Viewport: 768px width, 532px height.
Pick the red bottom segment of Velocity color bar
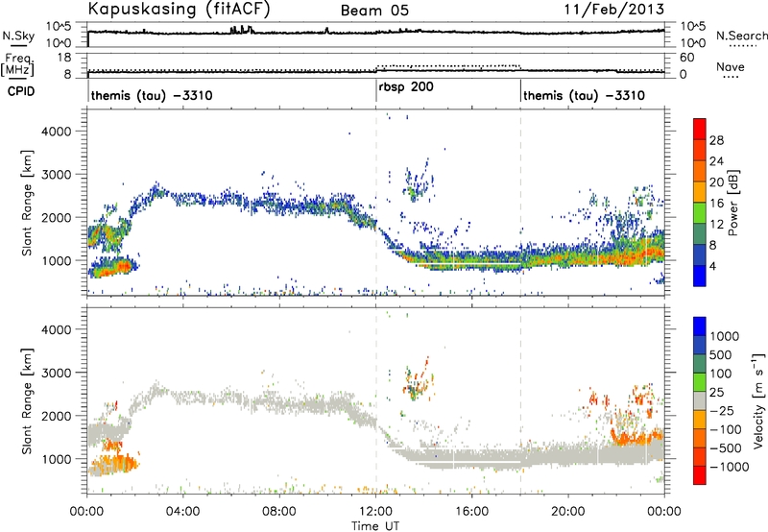[x=700, y=475]
